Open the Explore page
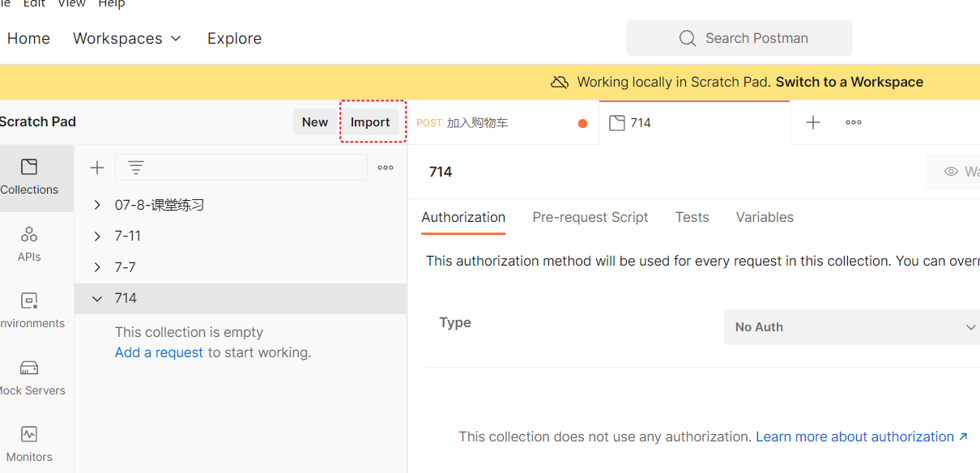Viewport: 980px width, 473px height. coord(234,38)
